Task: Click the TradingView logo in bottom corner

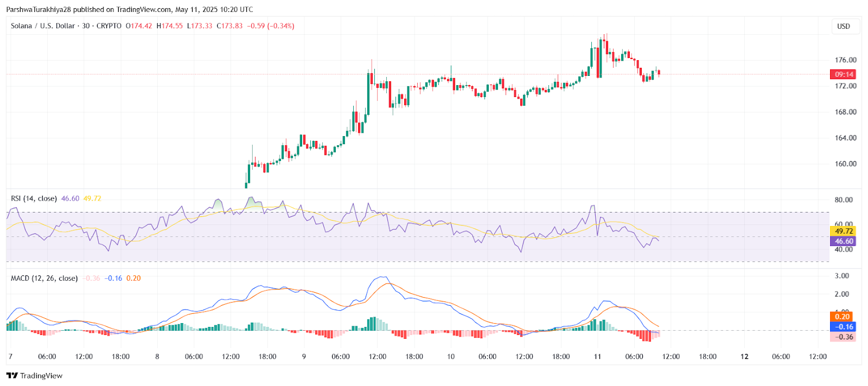Action: tap(34, 376)
